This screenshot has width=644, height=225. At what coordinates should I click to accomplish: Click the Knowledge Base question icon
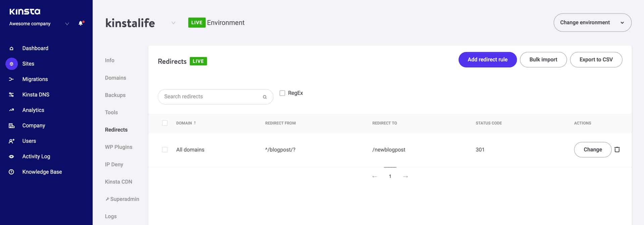tap(11, 172)
